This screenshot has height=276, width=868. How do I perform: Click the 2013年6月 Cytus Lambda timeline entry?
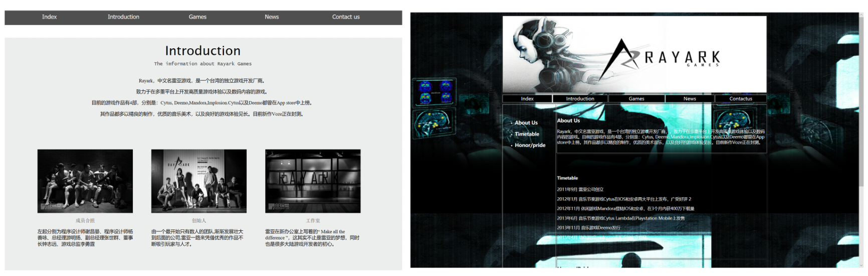pos(621,218)
